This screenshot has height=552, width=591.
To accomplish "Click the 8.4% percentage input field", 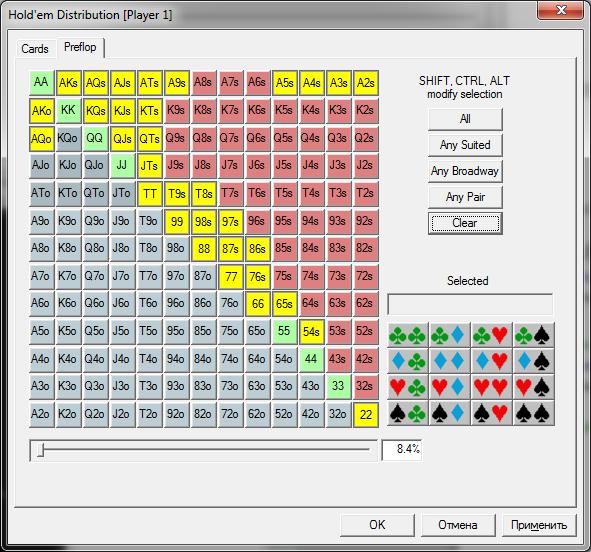I will 402,450.
